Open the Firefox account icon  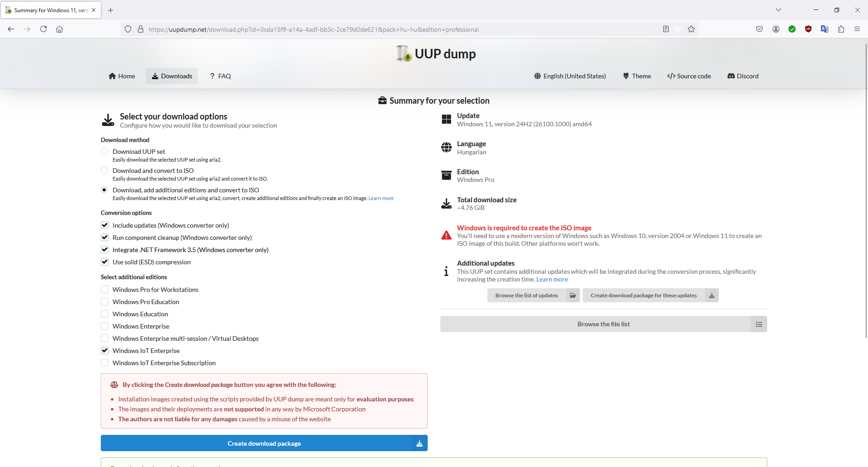(776, 29)
